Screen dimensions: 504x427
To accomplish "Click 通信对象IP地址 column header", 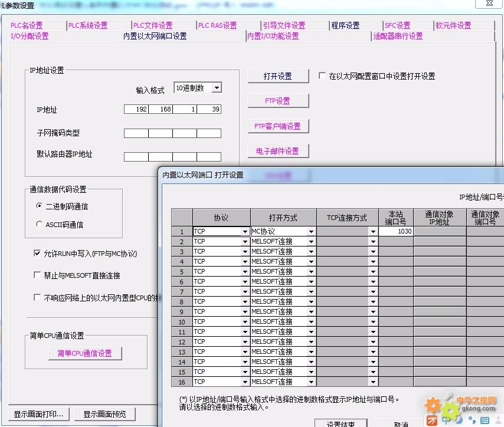I will pyautogui.click(x=440, y=218).
